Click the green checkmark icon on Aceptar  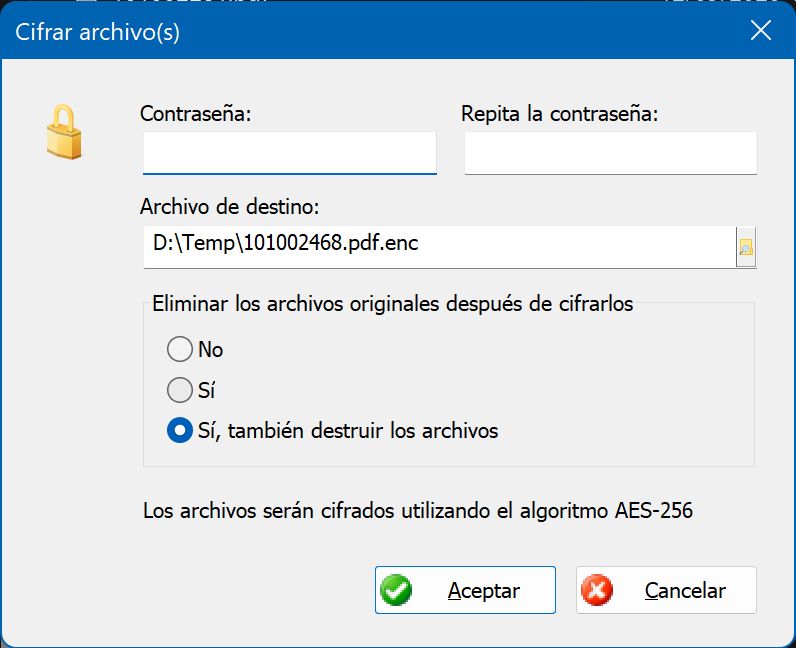(x=396, y=590)
